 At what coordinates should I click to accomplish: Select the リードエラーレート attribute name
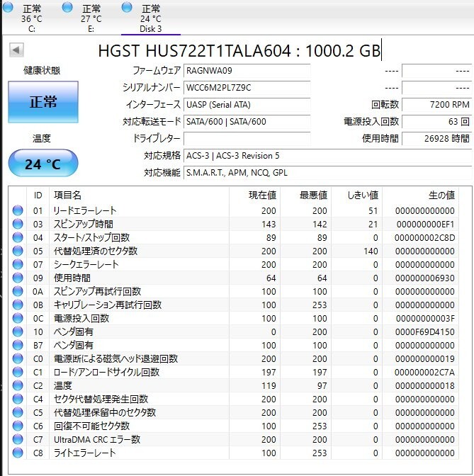(x=85, y=210)
